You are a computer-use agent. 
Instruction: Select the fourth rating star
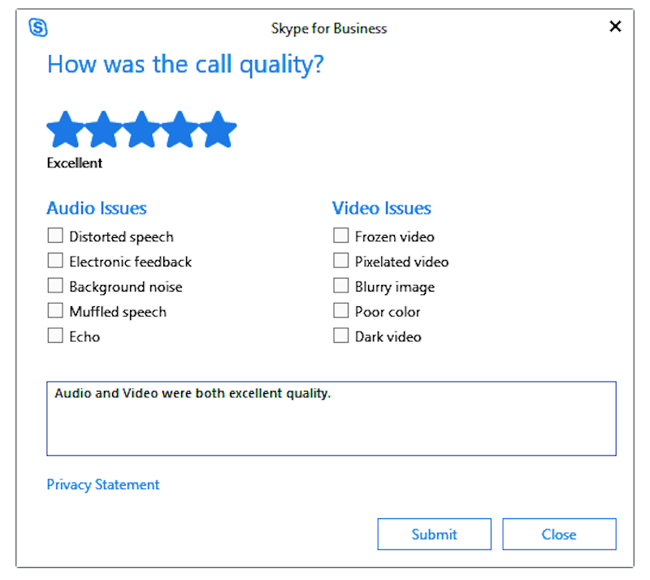pyautogui.click(x=180, y=130)
